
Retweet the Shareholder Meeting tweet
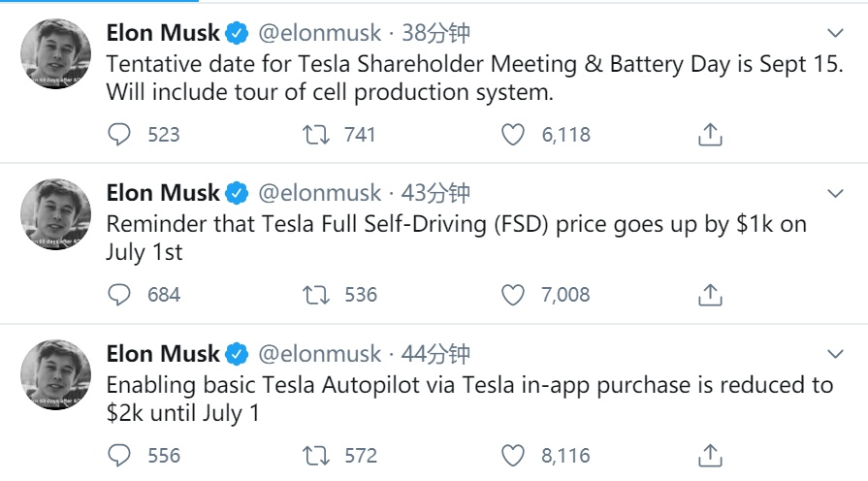pyautogui.click(x=316, y=135)
